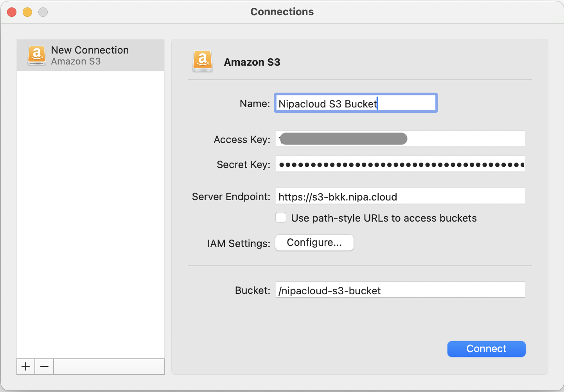
Task: Select the Server Endpoint URL field
Action: [400, 197]
